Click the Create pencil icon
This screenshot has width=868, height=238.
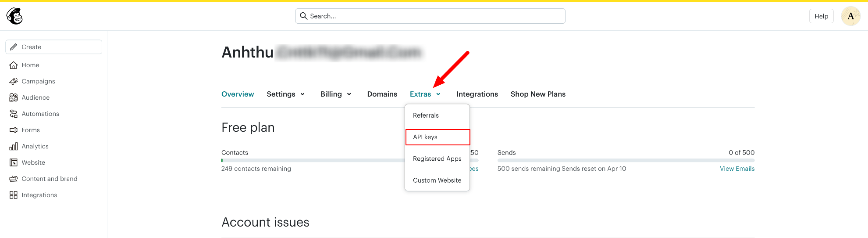[x=14, y=47]
